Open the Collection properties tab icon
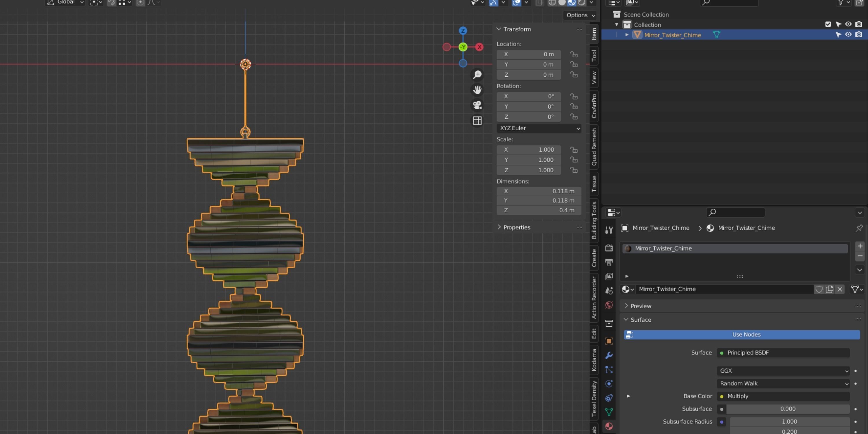The width and height of the screenshot is (868, 434). click(608, 323)
